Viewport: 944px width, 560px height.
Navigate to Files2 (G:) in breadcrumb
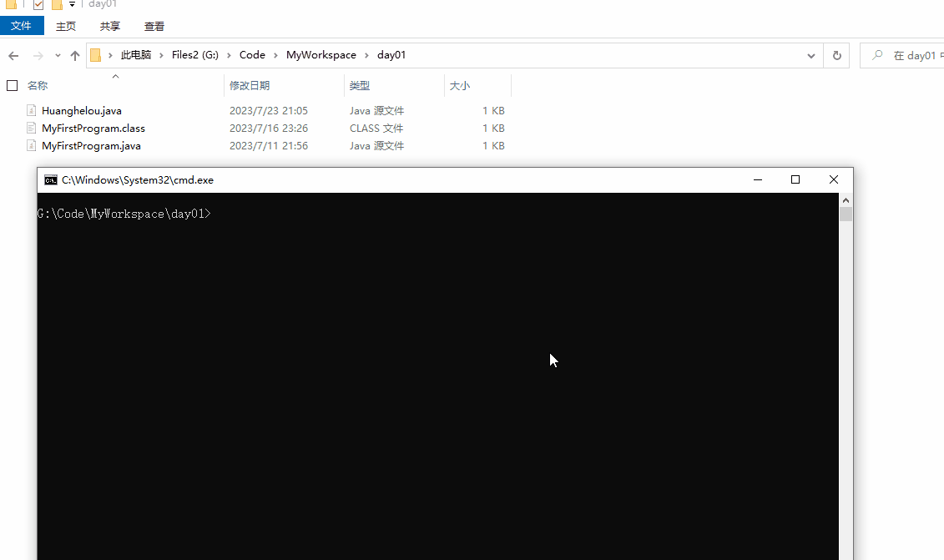[x=195, y=55]
